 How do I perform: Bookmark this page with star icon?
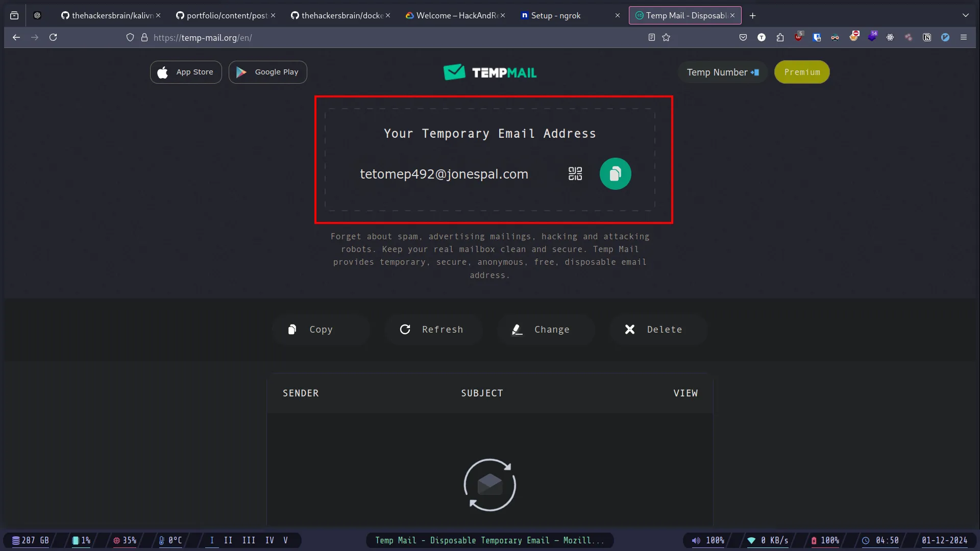[x=666, y=37]
